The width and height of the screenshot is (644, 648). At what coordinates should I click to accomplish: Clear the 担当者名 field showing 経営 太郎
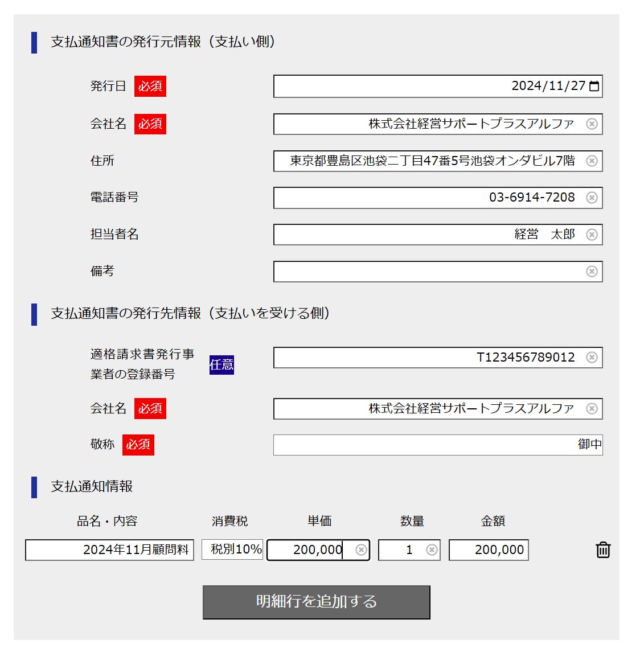tap(592, 235)
